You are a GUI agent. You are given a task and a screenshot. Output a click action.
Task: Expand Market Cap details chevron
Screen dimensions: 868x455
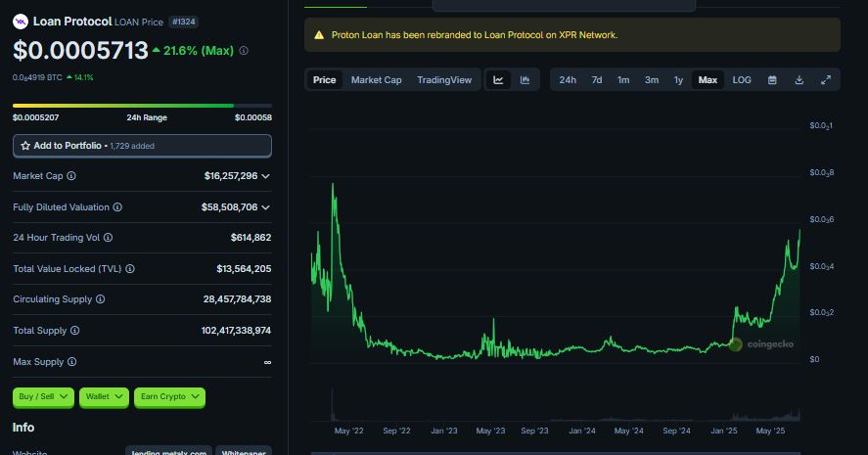tap(266, 176)
